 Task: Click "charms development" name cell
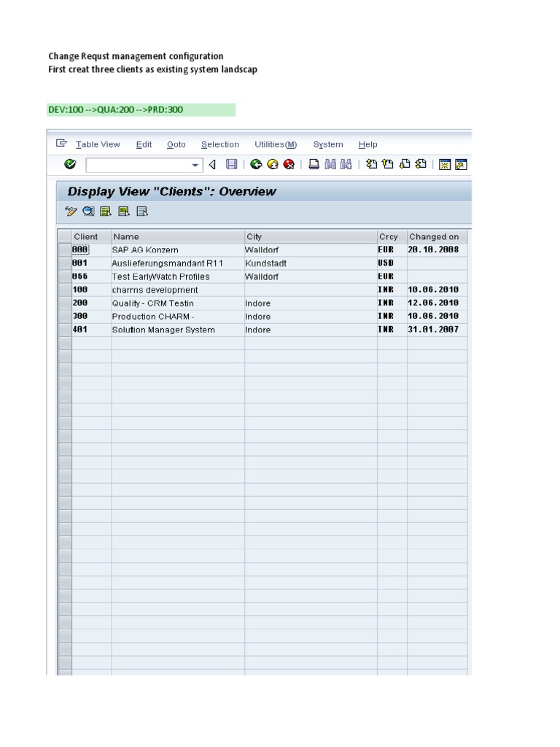tap(178, 290)
